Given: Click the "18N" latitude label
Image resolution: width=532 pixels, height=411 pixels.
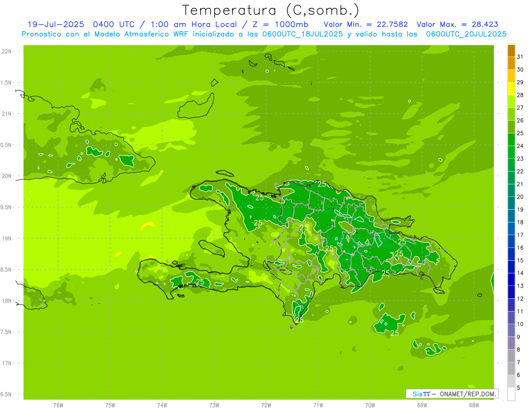Looking at the screenshot, I should point(7,301).
